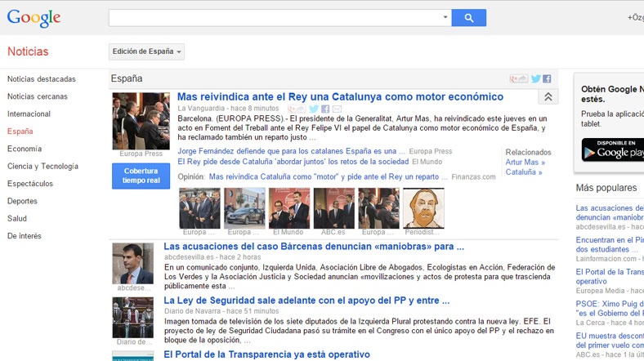Select Noticias destacadas in sidebar
The image size is (644, 361).
42,78
